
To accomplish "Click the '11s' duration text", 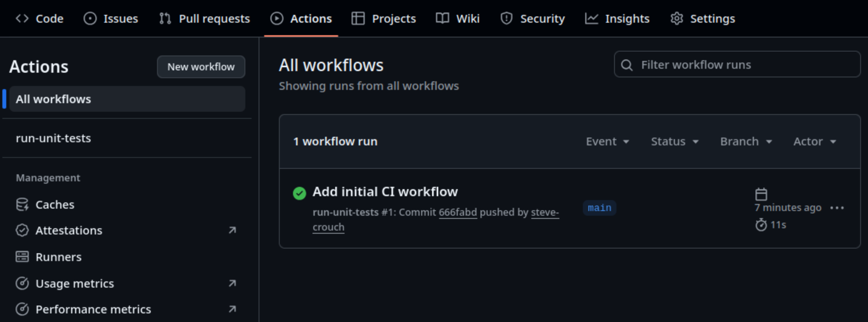I will [778, 225].
